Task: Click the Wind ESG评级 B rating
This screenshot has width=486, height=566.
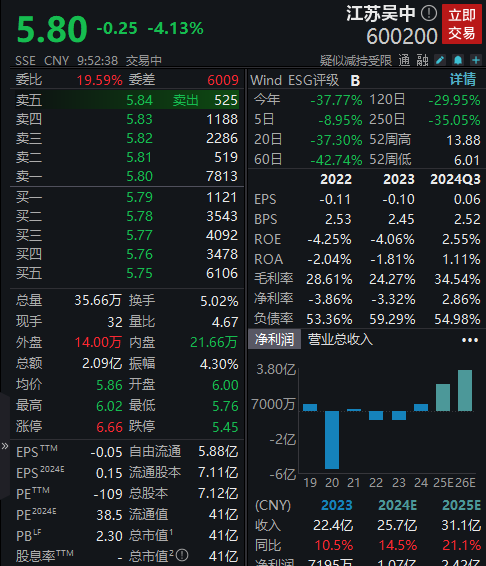Action: (355, 80)
